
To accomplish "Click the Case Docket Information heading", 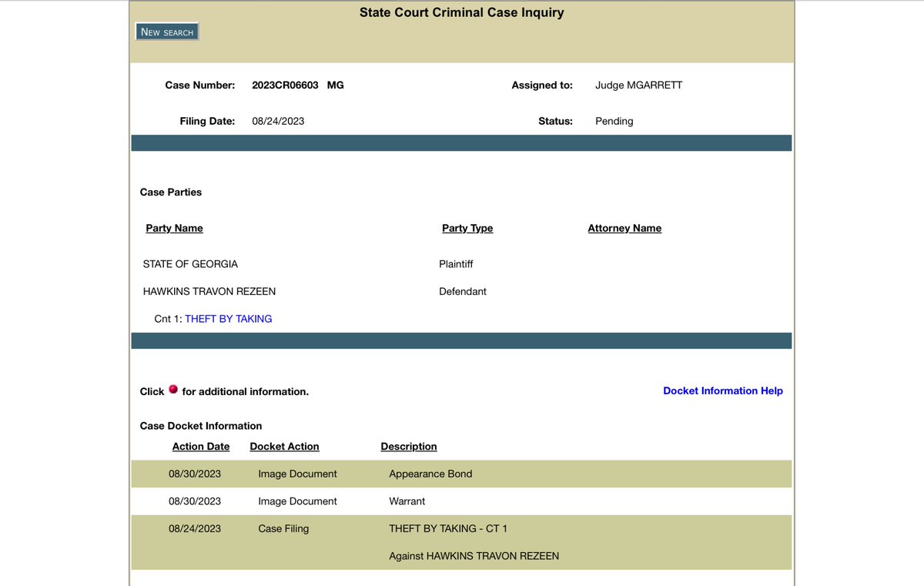I will tap(201, 426).
